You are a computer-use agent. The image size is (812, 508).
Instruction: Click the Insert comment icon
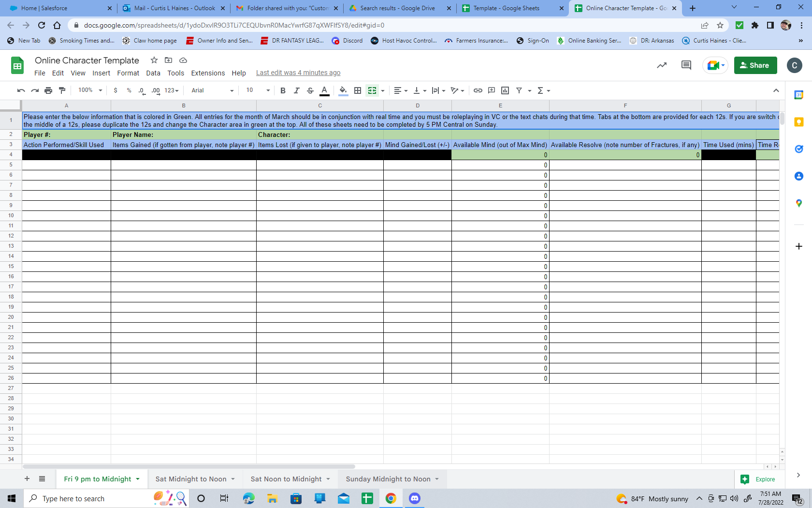tap(492, 90)
